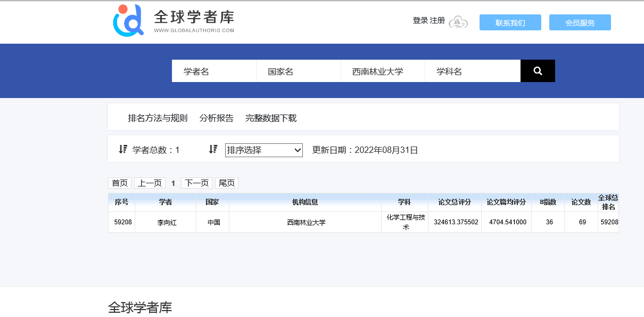Click the 联系我们 button
This screenshot has height=317, width=644.
510,22
